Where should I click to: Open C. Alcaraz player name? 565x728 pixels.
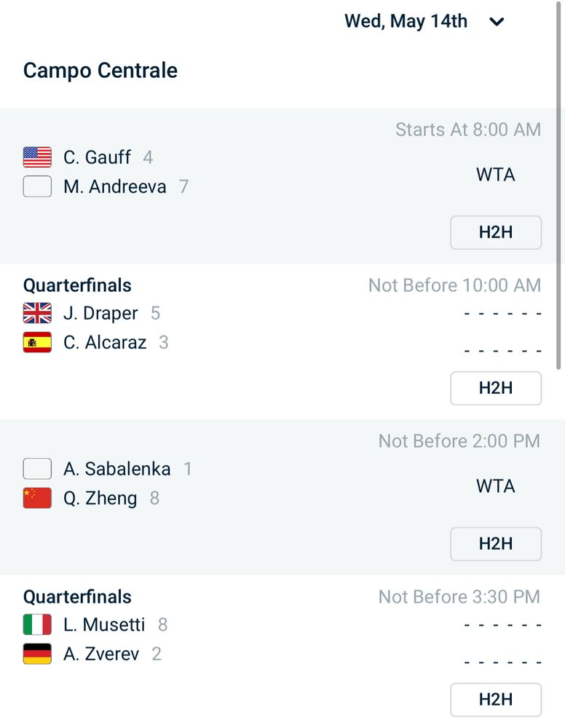[x=105, y=342]
